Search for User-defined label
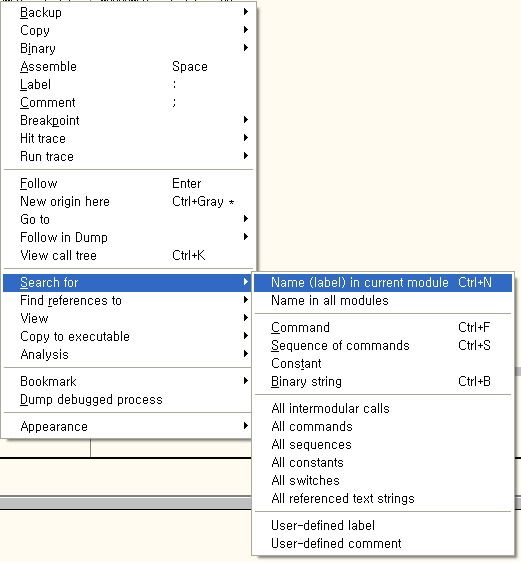The image size is (521, 562). [383, 525]
